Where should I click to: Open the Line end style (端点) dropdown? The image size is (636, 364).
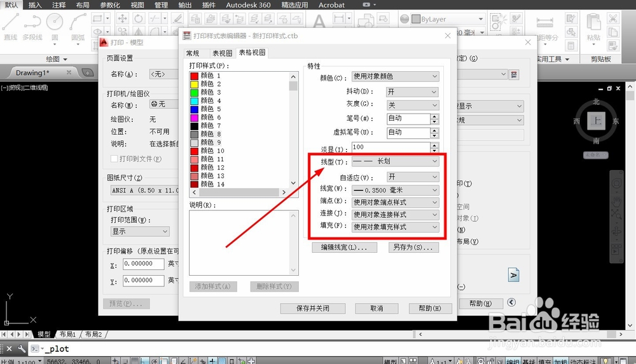[x=395, y=202]
